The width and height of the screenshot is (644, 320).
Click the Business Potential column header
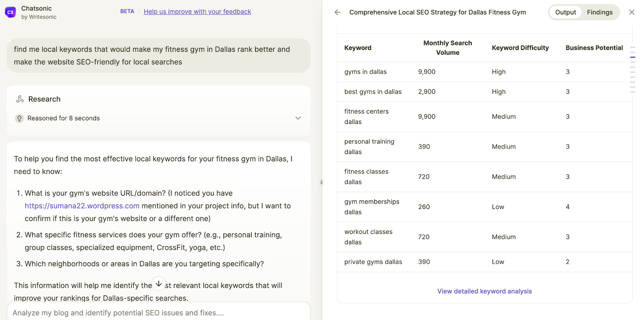pyautogui.click(x=594, y=48)
